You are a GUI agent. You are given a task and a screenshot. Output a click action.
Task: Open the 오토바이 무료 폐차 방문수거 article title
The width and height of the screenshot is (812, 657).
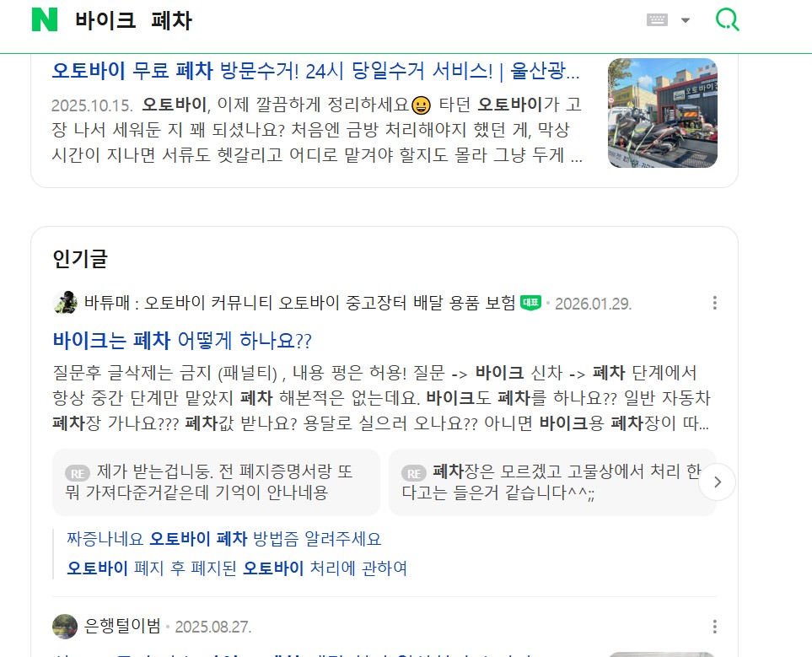pos(315,71)
